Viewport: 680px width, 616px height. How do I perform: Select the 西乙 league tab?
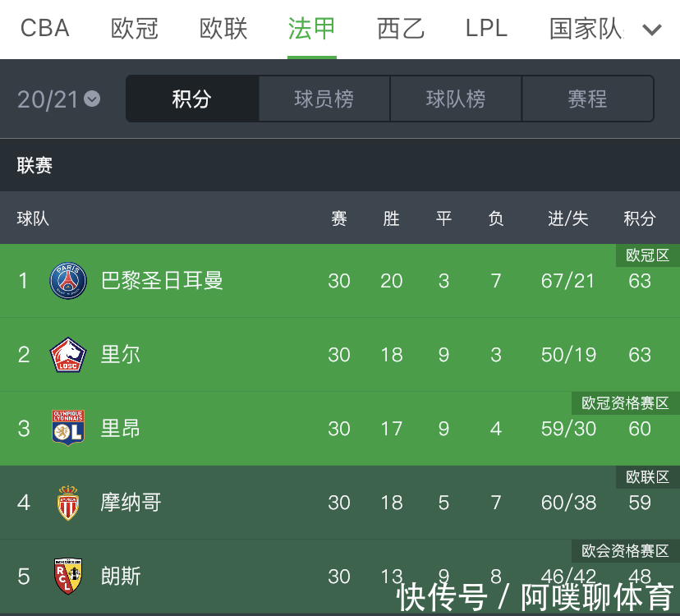(x=400, y=29)
